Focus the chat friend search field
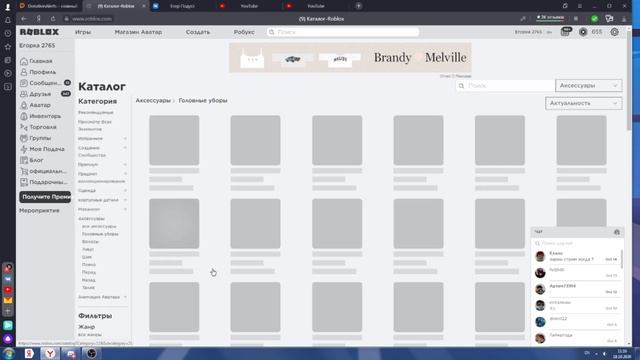 tap(577, 243)
